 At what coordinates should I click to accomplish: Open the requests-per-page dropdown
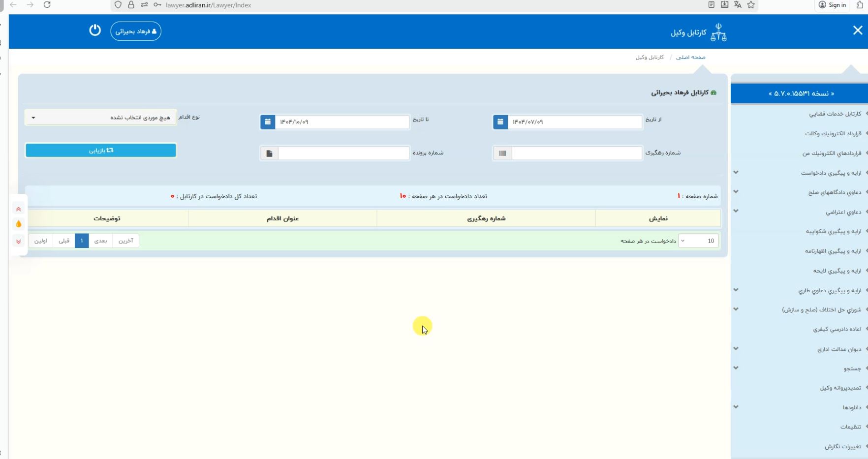click(x=698, y=241)
